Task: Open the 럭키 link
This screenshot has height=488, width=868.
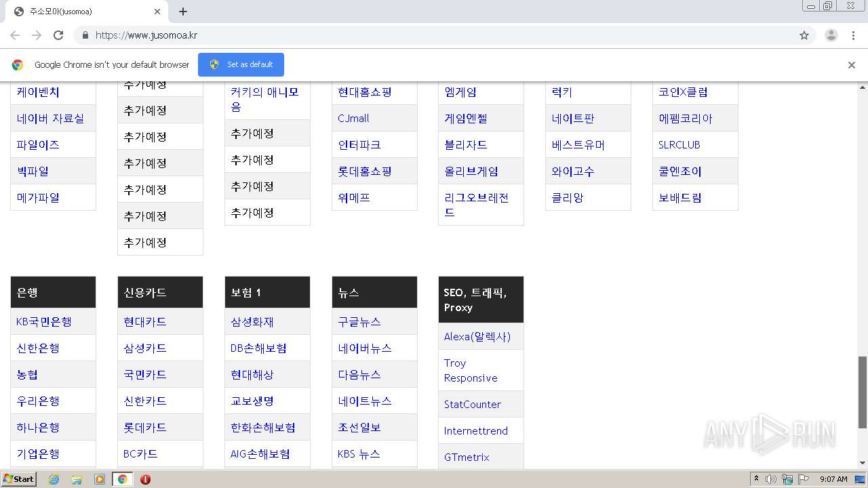Action: 562,92
